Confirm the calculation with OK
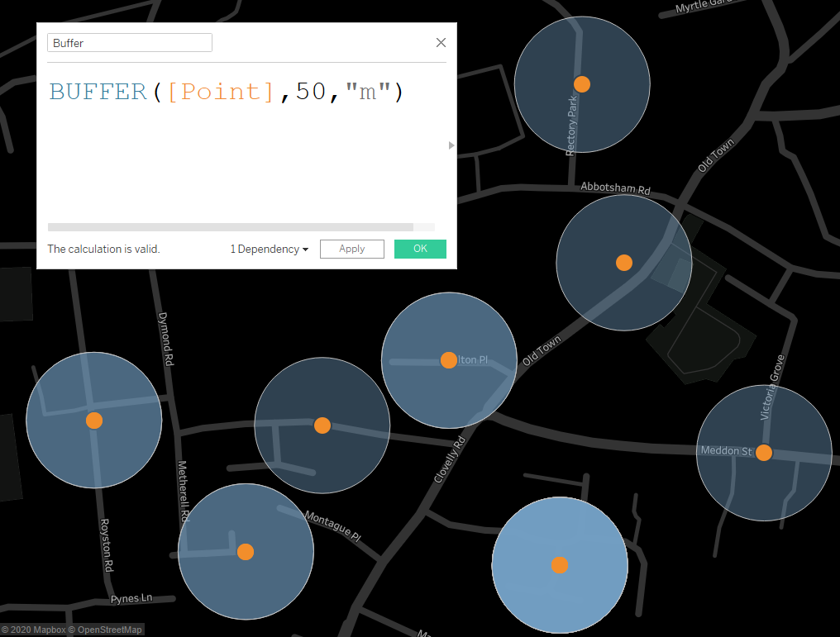Screen dimensions: 840x637 (x=420, y=250)
